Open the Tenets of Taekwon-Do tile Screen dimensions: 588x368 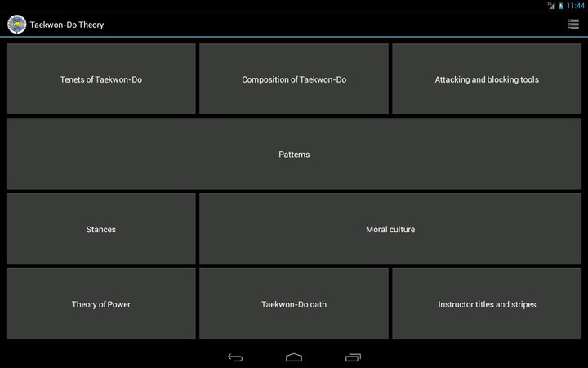[x=101, y=79]
